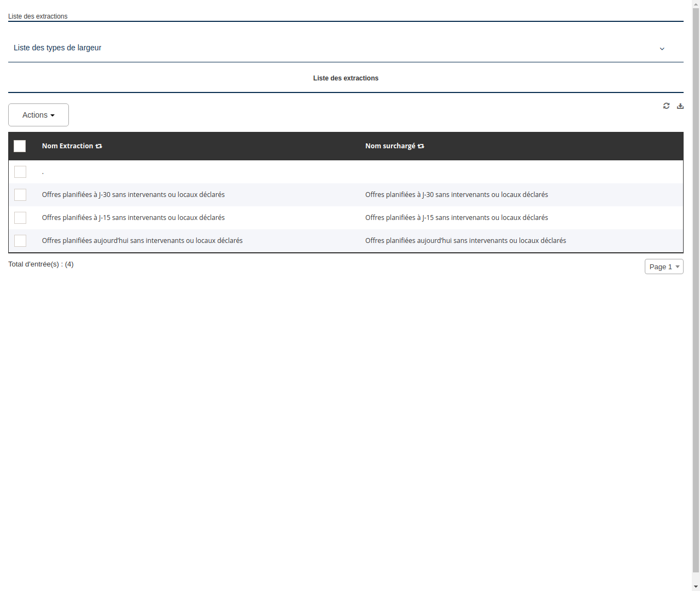Expand 'Liste des types de largeur' section
This screenshot has width=700, height=591.
(662, 49)
